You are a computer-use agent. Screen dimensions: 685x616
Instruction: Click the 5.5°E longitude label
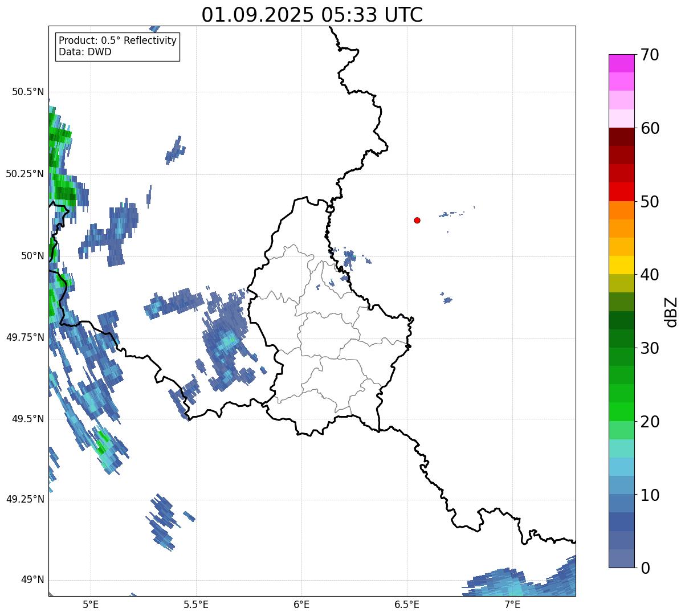(196, 604)
